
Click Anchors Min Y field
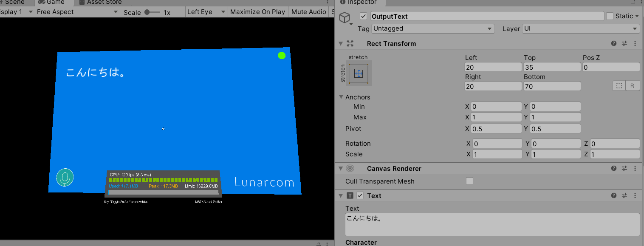555,107
